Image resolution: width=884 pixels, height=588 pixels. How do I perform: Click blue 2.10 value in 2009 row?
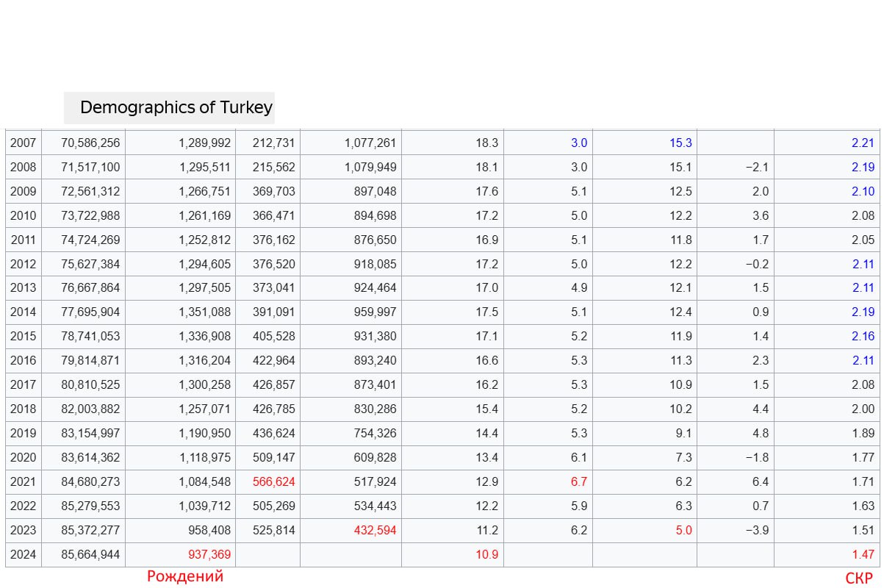pyautogui.click(x=863, y=191)
